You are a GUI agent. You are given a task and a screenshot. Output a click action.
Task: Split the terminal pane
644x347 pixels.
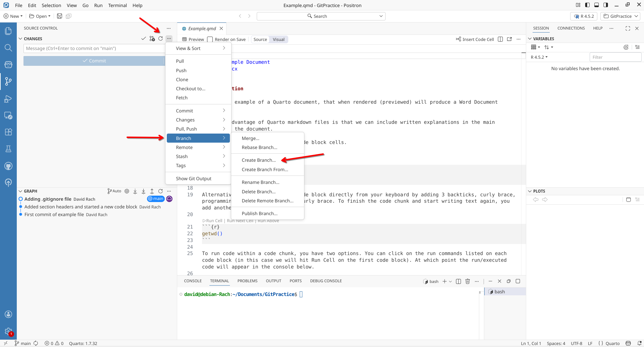pos(458,281)
